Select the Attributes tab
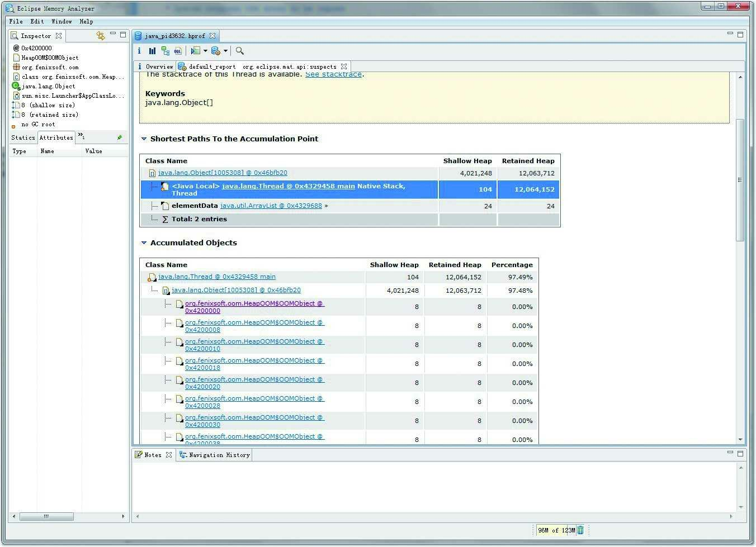 [56, 137]
